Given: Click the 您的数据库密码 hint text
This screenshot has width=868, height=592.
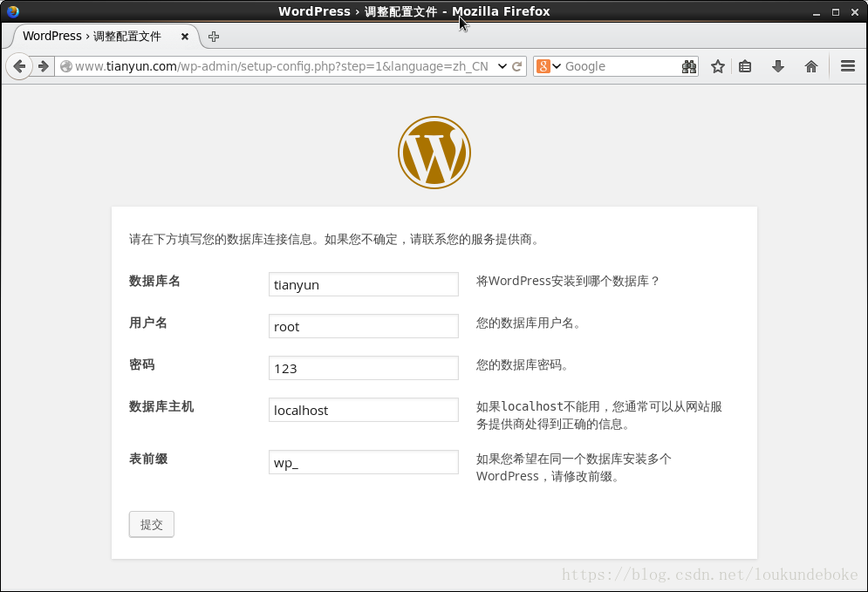Looking at the screenshot, I should point(522,364).
